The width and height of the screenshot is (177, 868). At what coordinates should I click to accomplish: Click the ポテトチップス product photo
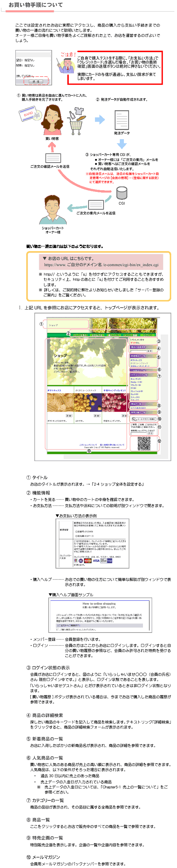coord(60,402)
